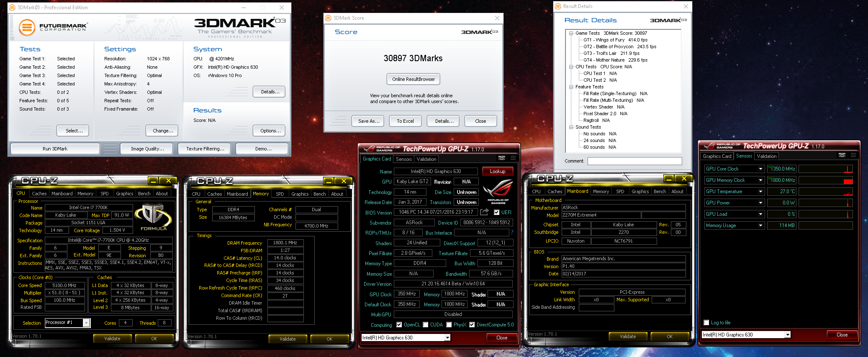Click the Bus Interface question mark
The width and height of the screenshot is (868, 357).
pyautogui.click(x=512, y=233)
